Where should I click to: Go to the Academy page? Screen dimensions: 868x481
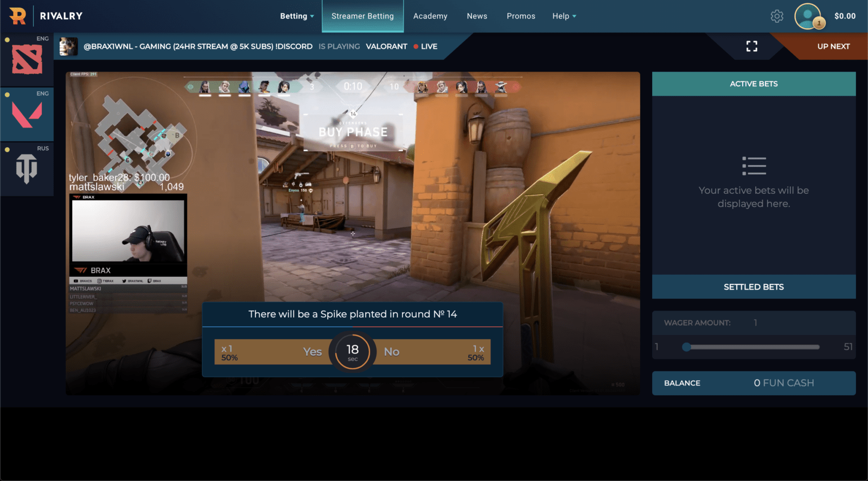coord(430,16)
